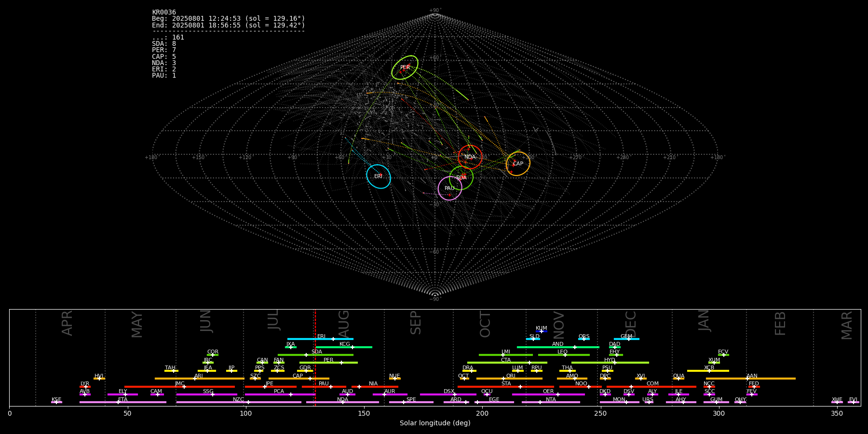Select the SPE shower bar in the timeline

411,402
